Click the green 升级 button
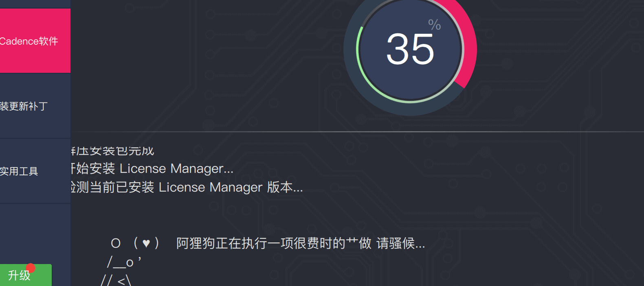Screen dimensions: 644x286 tap(26, 275)
